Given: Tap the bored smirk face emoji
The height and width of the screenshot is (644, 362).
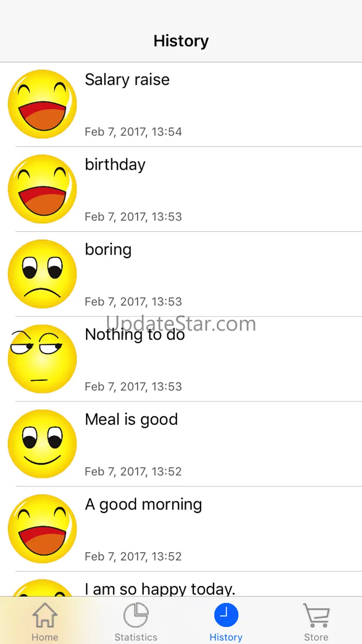Looking at the screenshot, I should tap(42, 359).
